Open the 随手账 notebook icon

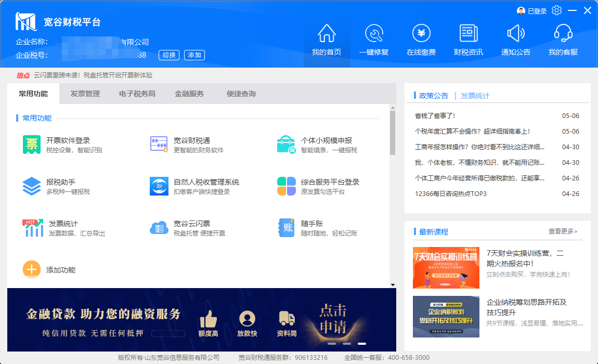(x=286, y=228)
